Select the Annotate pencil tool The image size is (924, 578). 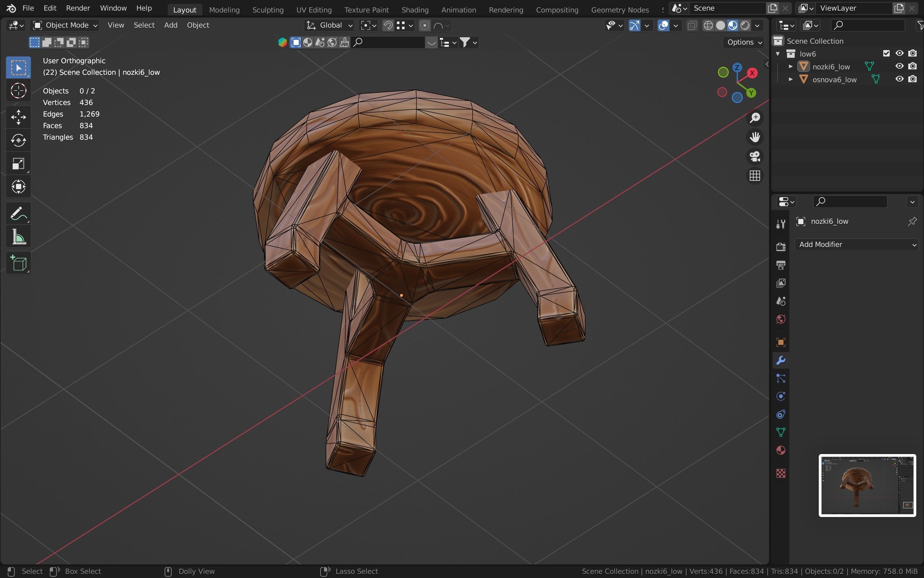click(x=18, y=213)
